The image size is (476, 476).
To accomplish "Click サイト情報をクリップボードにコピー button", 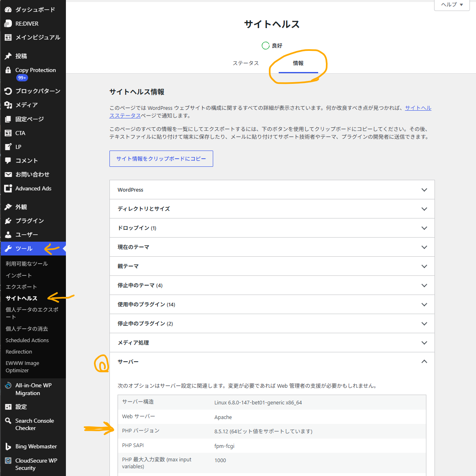I will 161,159.
